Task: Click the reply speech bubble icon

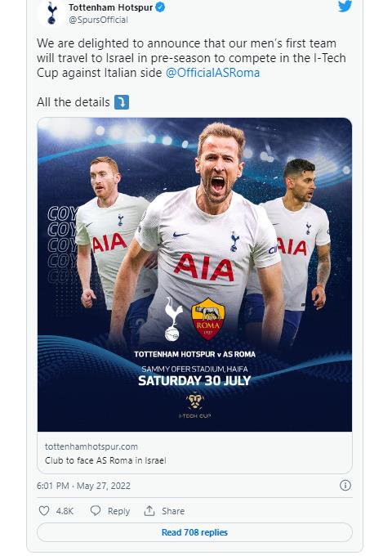Action: 96,510
